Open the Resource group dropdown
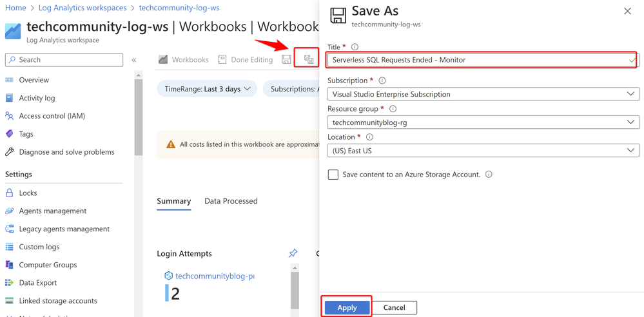The width and height of the screenshot is (644, 317). [483, 122]
